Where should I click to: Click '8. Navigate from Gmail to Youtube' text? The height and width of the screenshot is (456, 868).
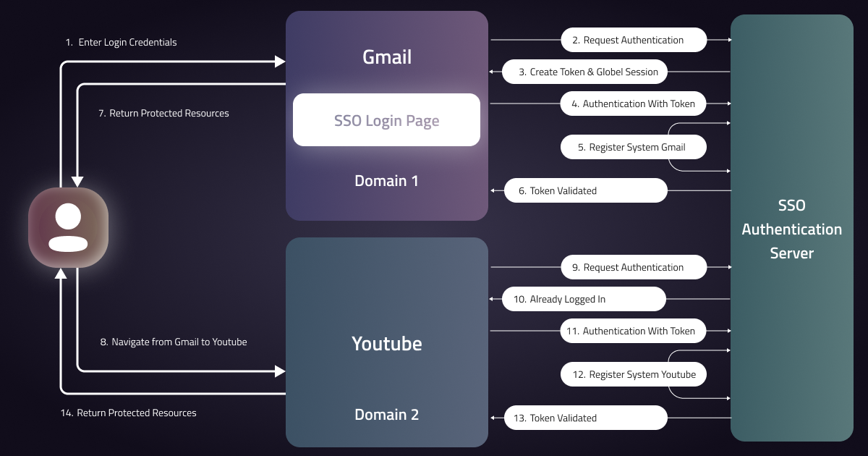(x=174, y=342)
